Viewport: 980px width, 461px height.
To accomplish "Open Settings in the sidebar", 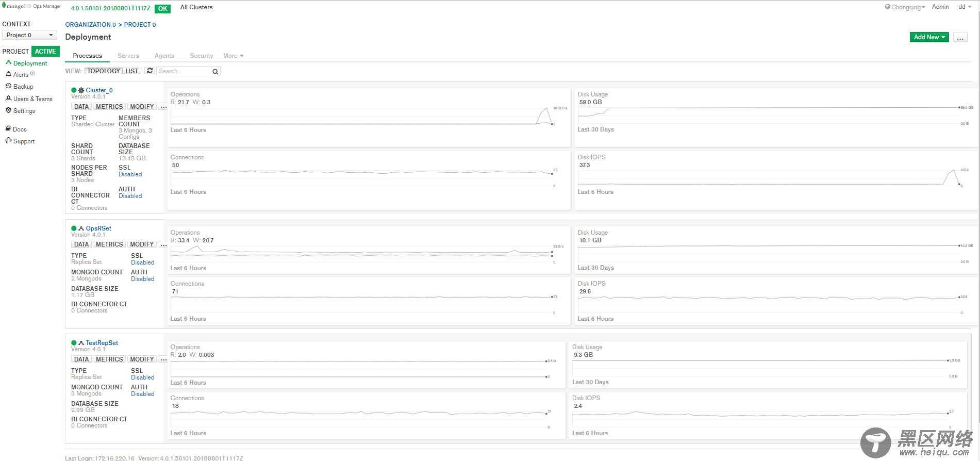I will click(24, 111).
